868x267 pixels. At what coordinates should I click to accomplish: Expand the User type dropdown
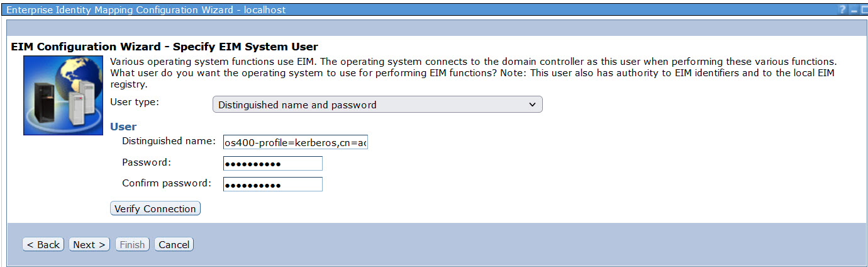click(377, 105)
